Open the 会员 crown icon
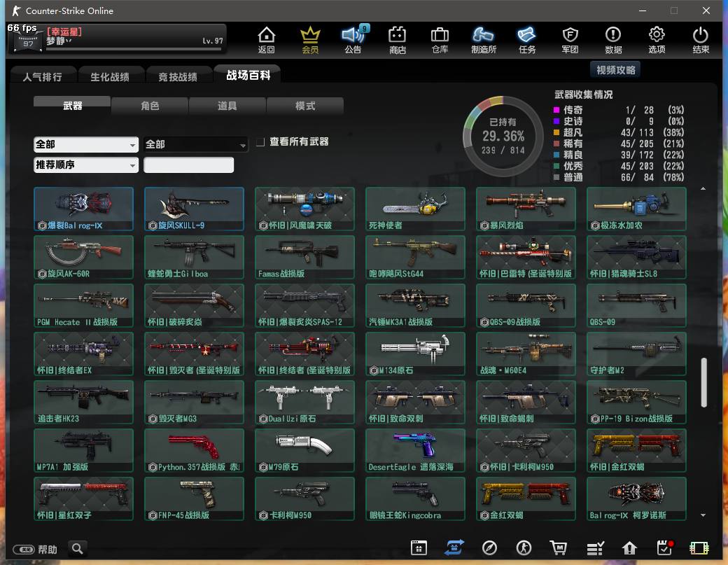 click(x=310, y=40)
